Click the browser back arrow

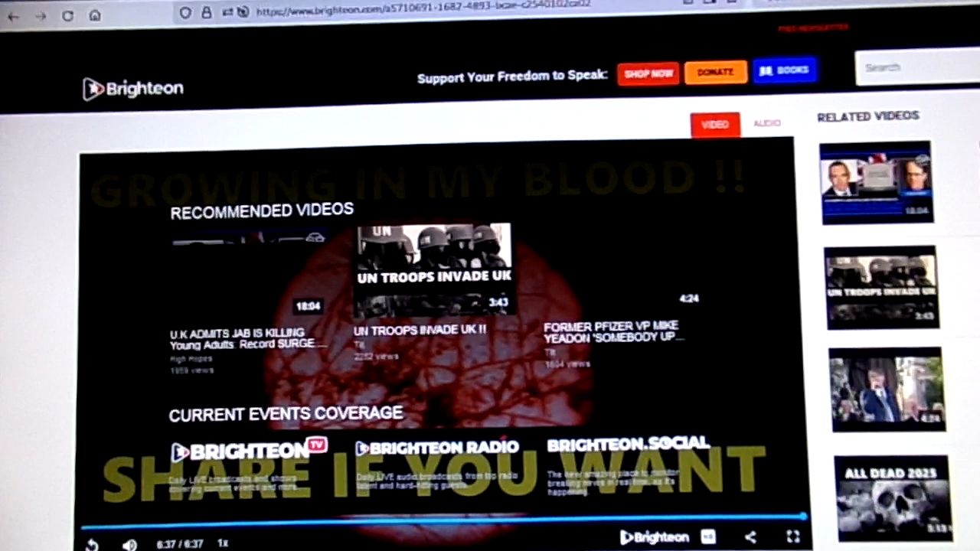[x=13, y=16]
